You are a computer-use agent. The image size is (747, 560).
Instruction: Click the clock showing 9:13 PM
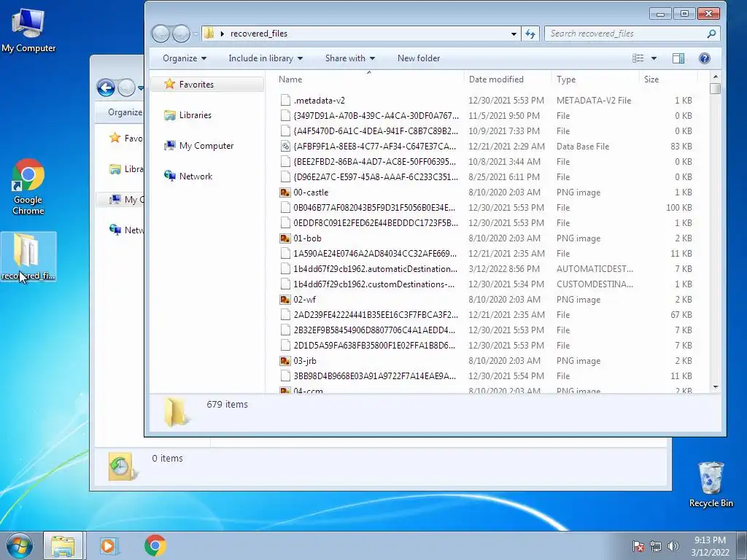(710, 546)
